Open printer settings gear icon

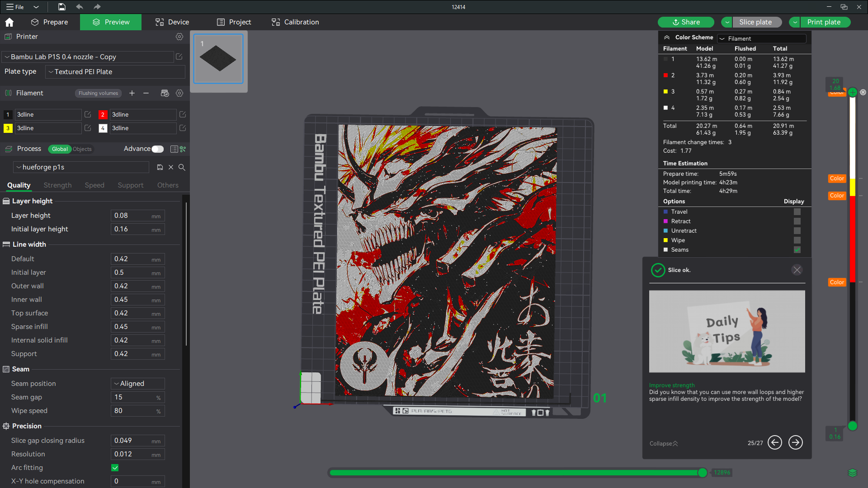pyautogui.click(x=179, y=37)
